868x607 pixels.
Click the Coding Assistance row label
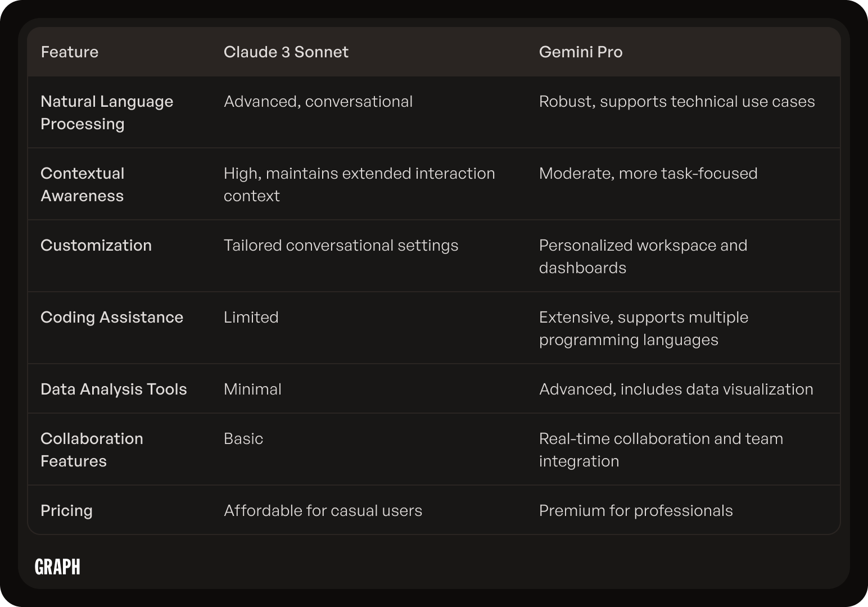tap(112, 317)
